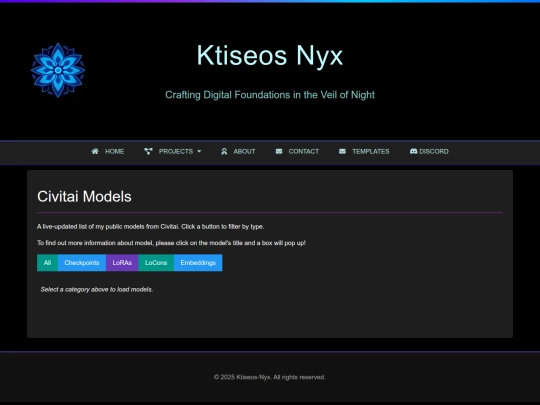
Task: Filter models by All
Action: tap(47, 263)
